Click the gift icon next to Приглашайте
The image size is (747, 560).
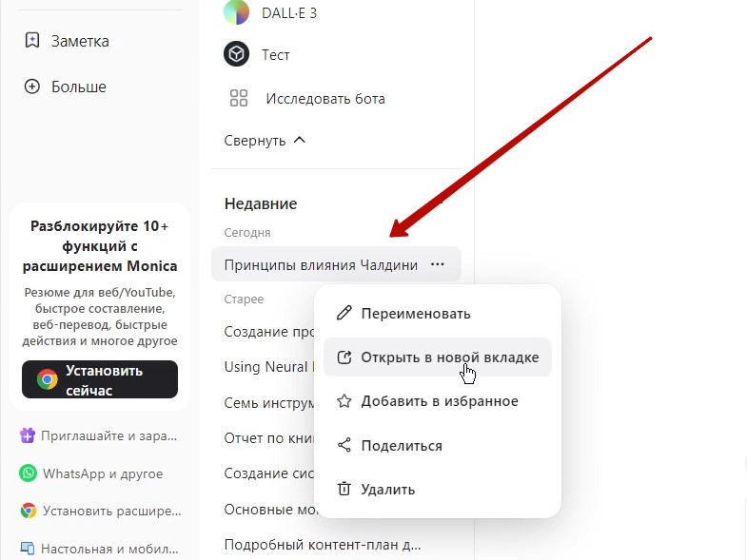[29, 435]
